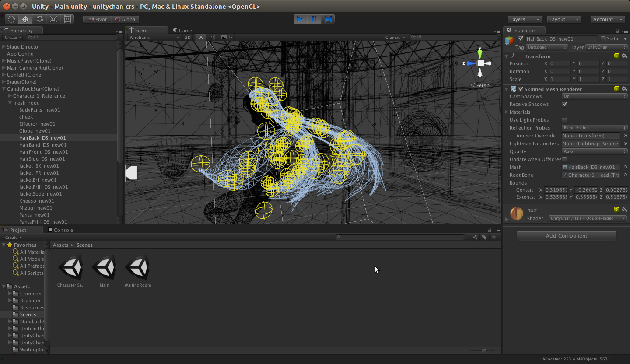Select the Rect Transform tool
The width and height of the screenshot is (630, 364).
coord(67,19)
